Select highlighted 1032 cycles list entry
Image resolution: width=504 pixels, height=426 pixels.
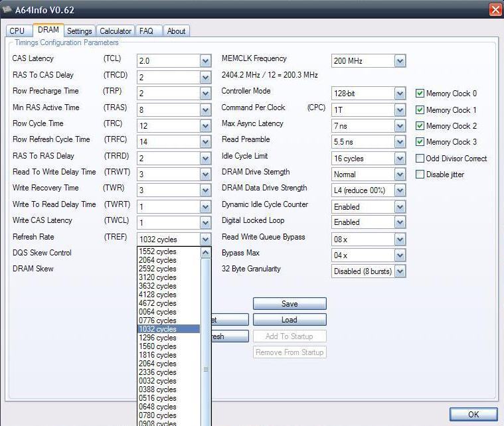point(169,329)
